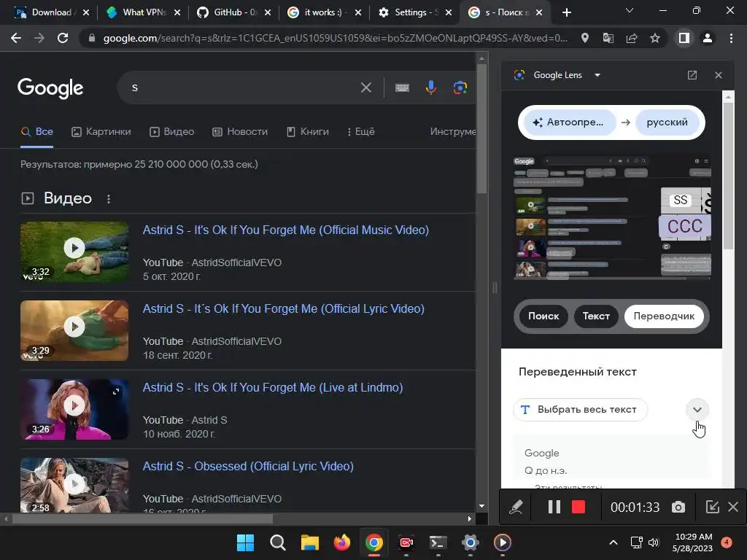Open the terminal app in taskbar
The height and width of the screenshot is (560, 747).
438,542
